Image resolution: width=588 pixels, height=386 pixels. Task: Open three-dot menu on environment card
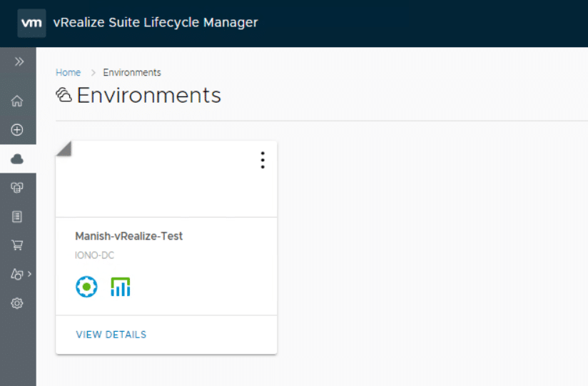[263, 161]
